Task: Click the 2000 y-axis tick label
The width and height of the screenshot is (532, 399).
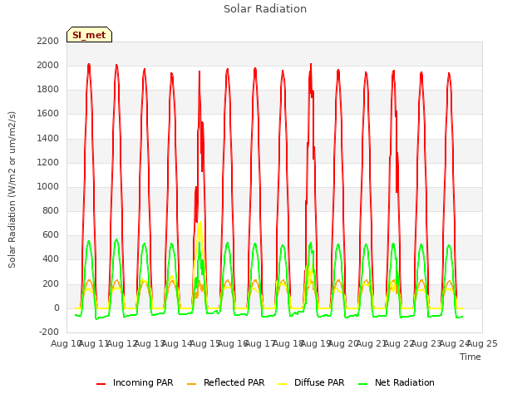Action: [x=48, y=65]
